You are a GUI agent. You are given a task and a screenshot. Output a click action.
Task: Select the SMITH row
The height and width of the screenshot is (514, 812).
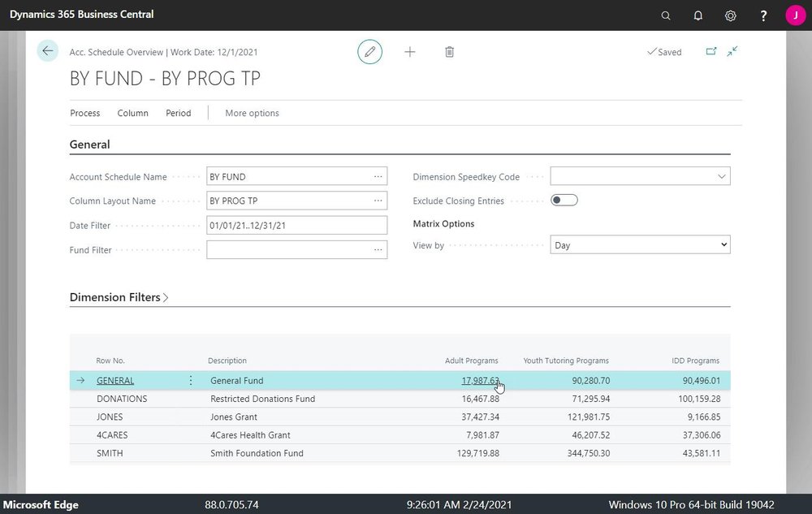[x=400, y=453]
